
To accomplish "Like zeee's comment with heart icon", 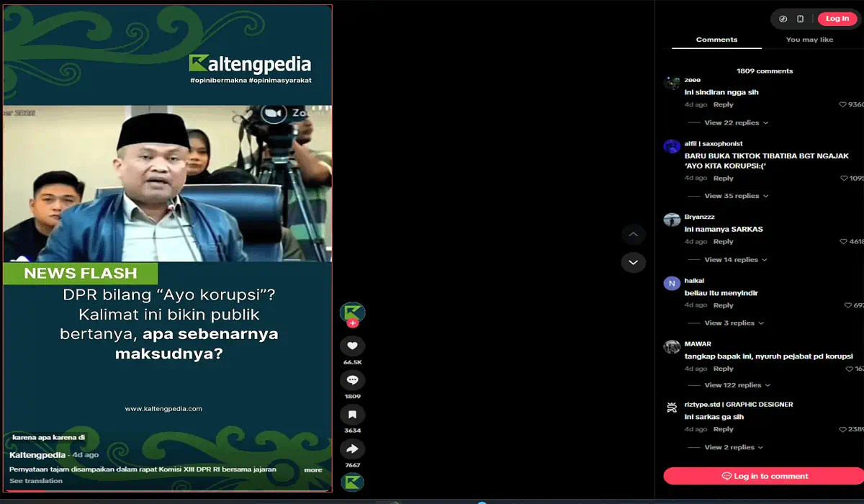I will click(x=843, y=105).
